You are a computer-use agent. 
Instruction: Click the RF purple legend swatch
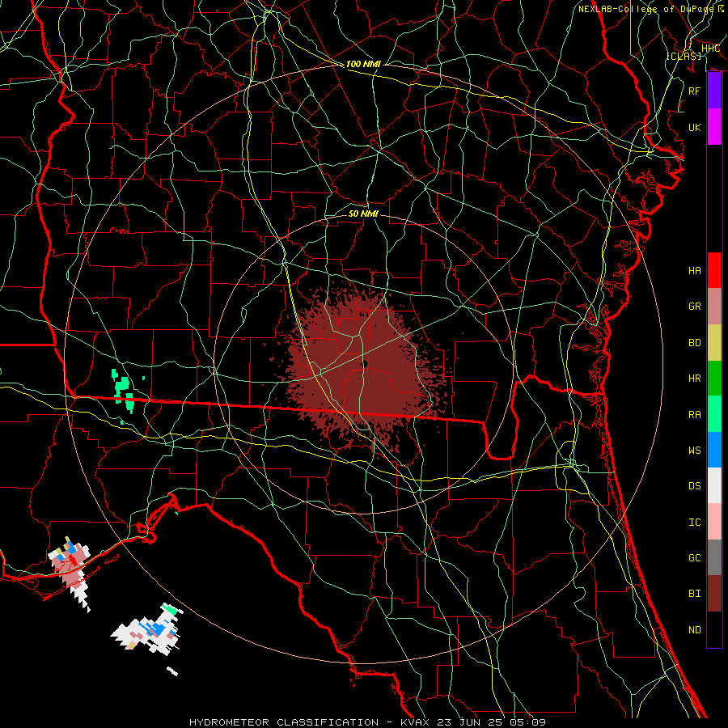pos(714,91)
